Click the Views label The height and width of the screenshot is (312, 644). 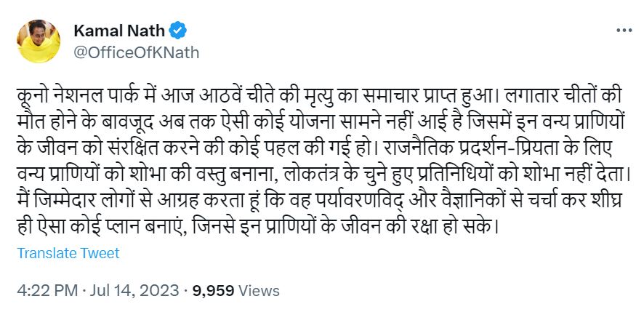tap(259, 291)
